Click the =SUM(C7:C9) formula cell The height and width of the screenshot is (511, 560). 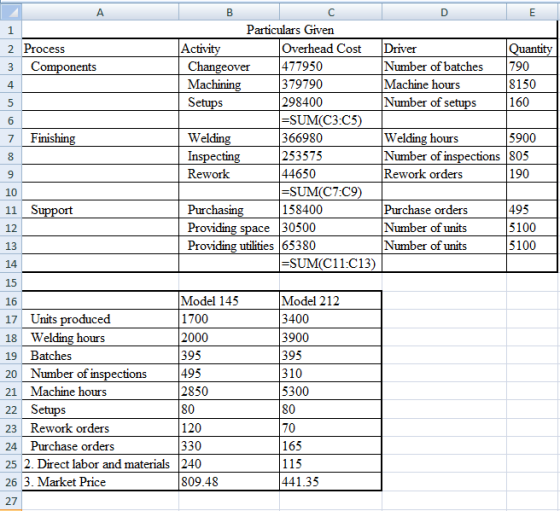(x=331, y=192)
